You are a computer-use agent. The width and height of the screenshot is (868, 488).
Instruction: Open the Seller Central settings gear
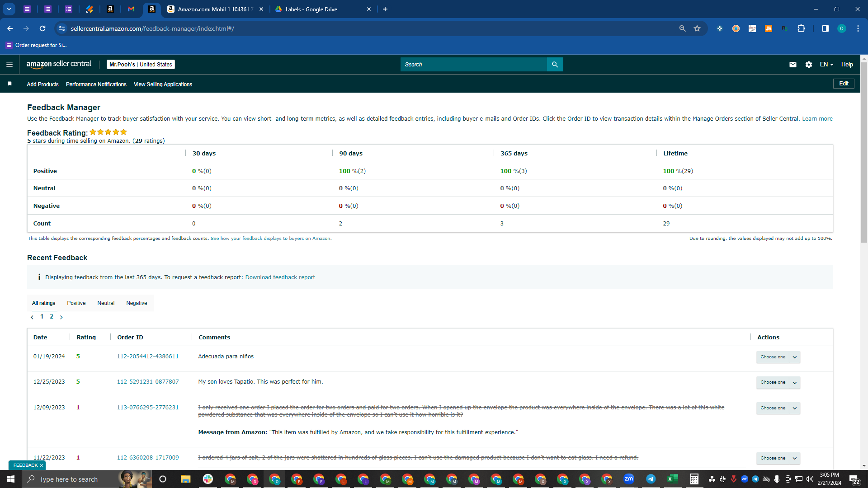(x=809, y=65)
